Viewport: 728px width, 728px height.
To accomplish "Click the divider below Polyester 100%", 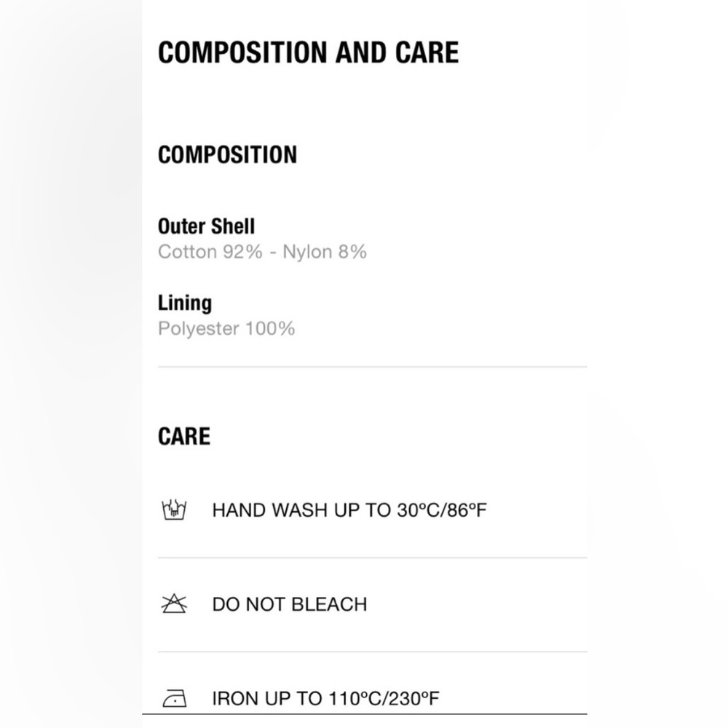I will coord(372,367).
